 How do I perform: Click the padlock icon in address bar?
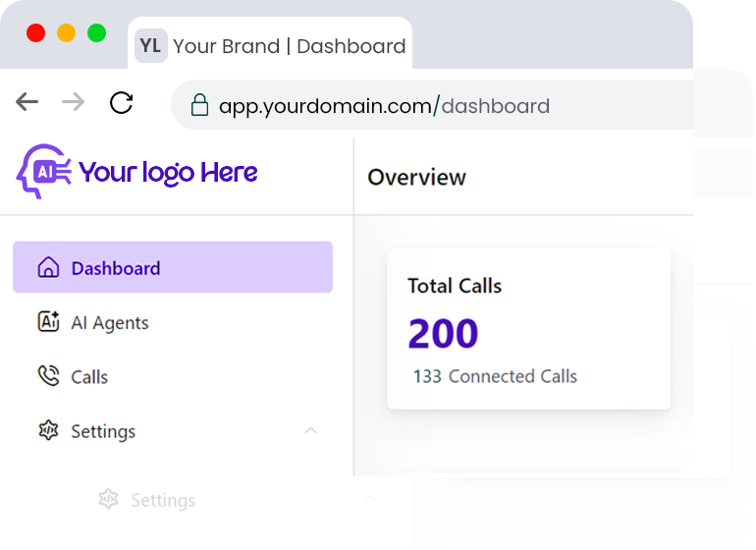point(199,105)
